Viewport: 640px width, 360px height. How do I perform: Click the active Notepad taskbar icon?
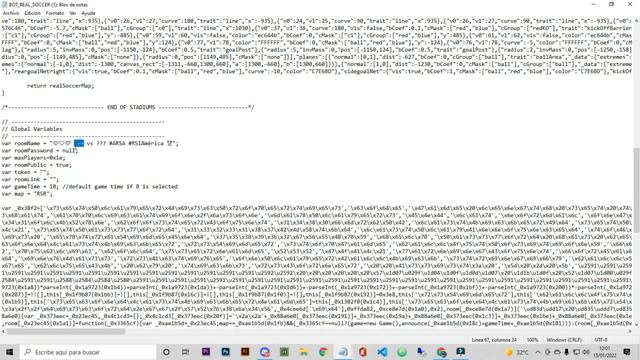[x=343, y=352]
